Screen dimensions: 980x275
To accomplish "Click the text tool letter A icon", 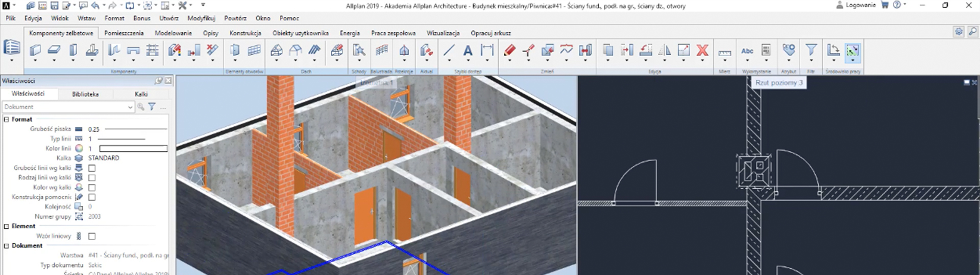I will (x=468, y=50).
